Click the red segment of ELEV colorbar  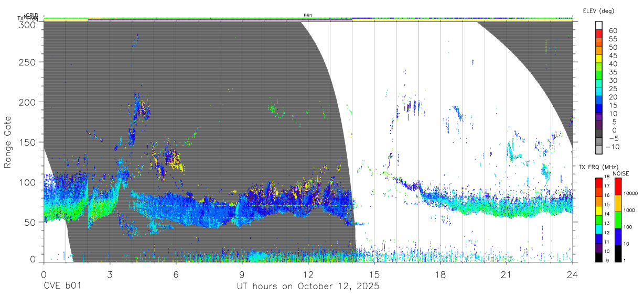[x=599, y=34]
